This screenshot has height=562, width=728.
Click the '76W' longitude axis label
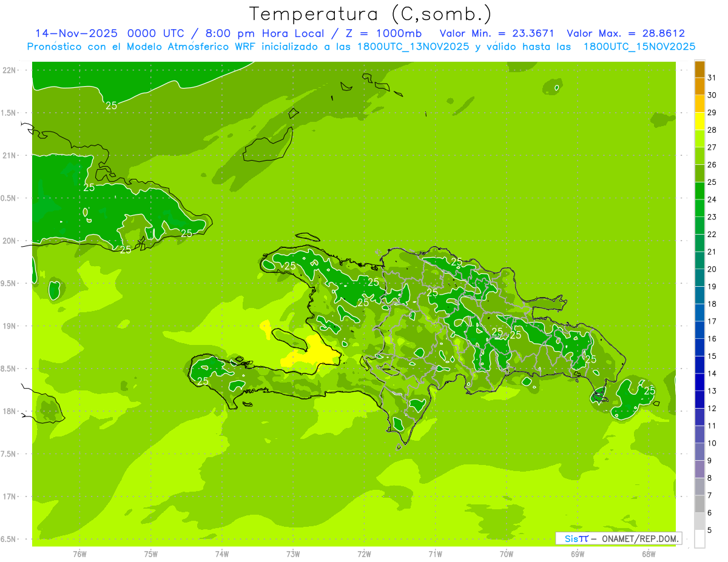pos(80,554)
